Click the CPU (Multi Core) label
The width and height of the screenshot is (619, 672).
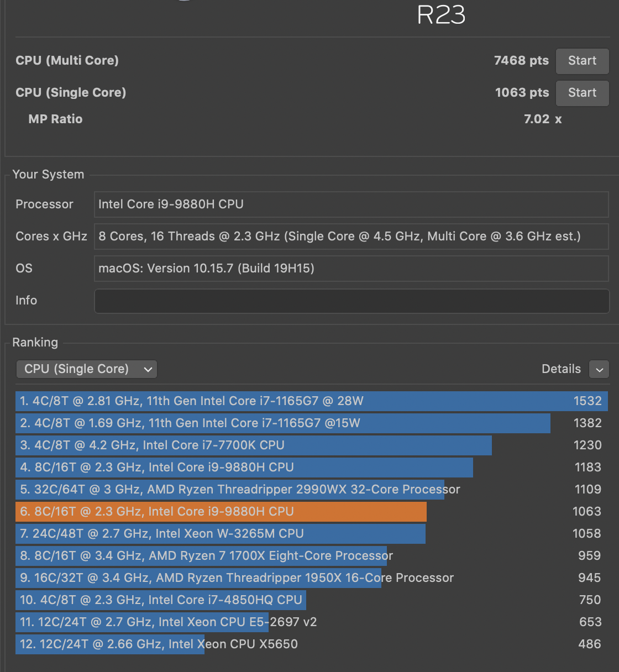point(67,61)
